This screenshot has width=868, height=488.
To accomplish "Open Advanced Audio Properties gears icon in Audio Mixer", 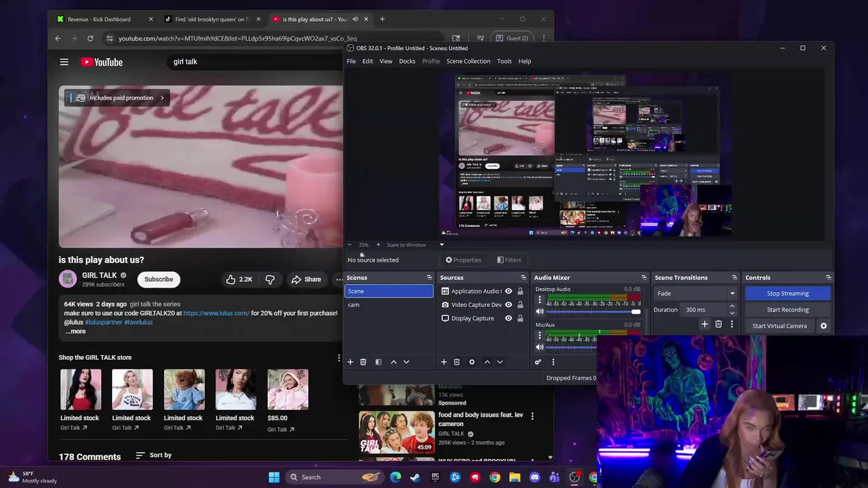I will 538,362.
